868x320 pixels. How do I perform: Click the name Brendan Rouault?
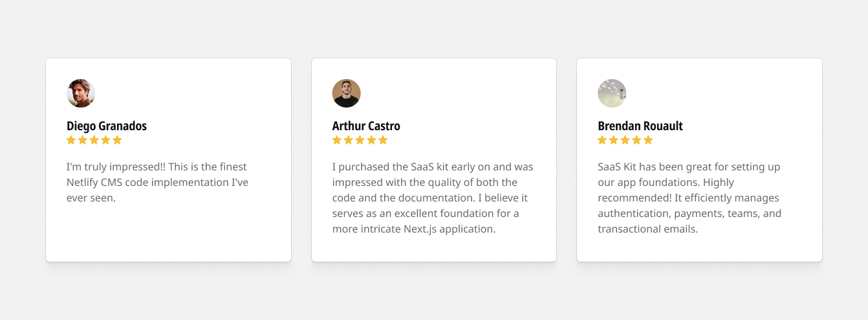point(640,126)
